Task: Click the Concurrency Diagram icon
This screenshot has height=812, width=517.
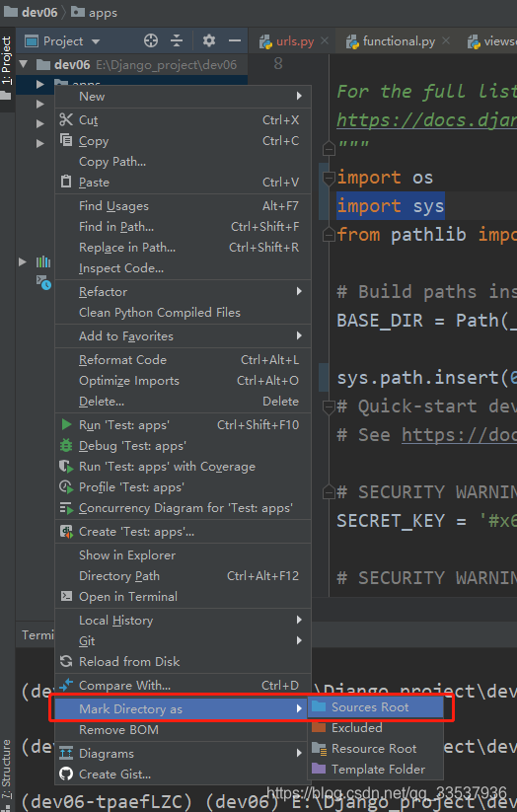Action: pos(66,508)
